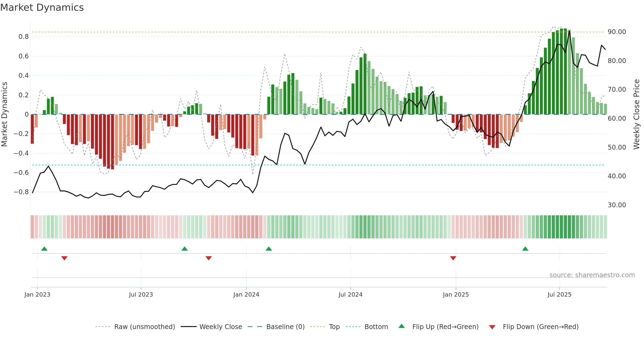Click the green flip-up marker near May 2025
This screenshot has height=362, width=644.
click(x=525, y=249)
